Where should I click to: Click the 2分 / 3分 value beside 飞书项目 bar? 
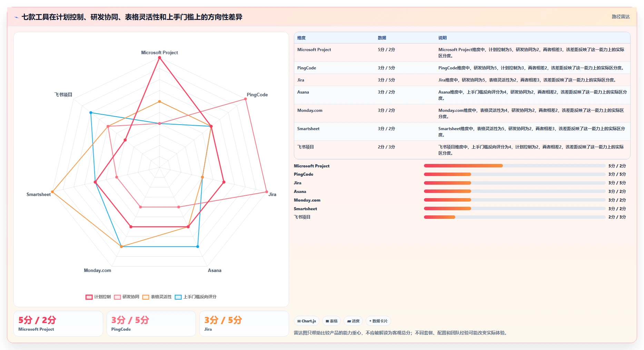(x=617, y=217)
